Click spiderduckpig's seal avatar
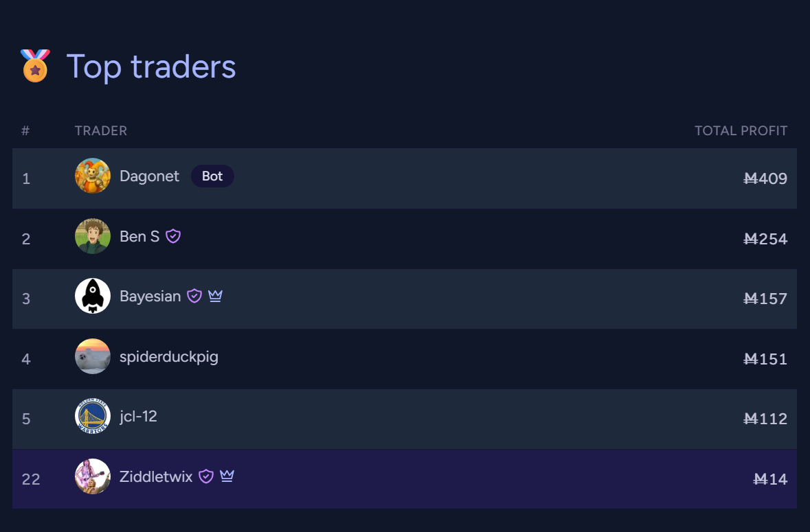 pos(93,357)
